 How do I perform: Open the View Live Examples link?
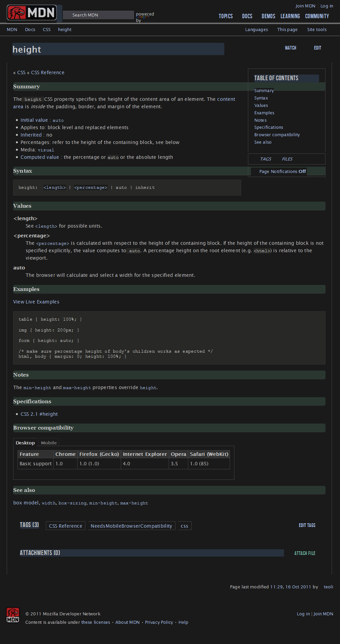tap(36, 302)
